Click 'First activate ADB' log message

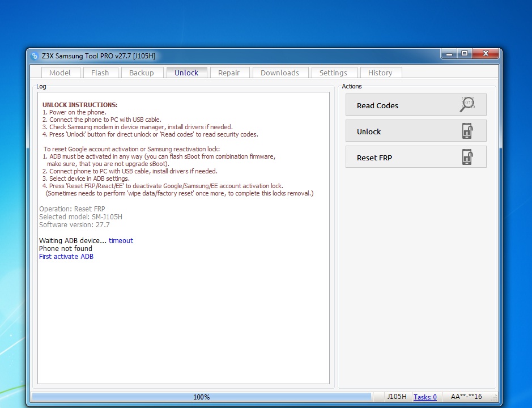[66, 257]
